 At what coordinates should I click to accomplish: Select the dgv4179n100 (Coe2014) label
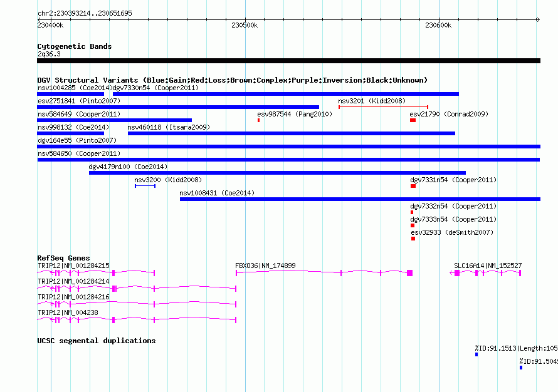point(128,167)
